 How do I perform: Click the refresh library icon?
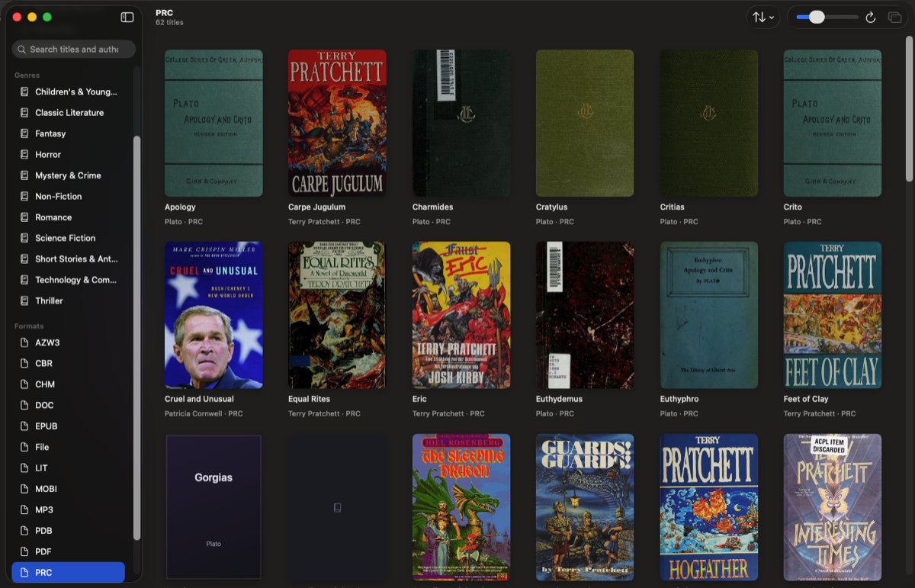point(871,17)
